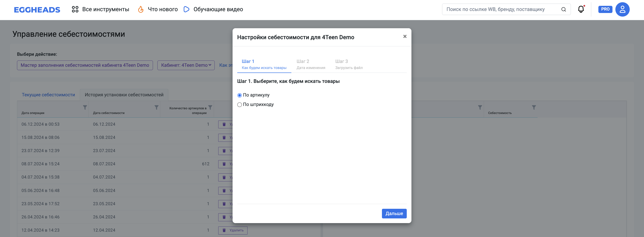Click trash icon in 23.05.2024 row

click(224, 204)
